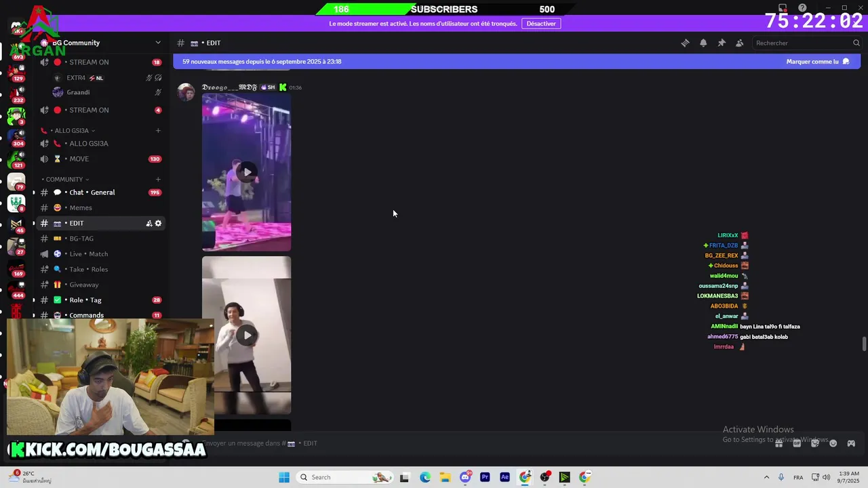The height and width of the screenshot is (488, 868).
Task: Collapse the ALLO GSI3A category
Action: (x=68, y=130)
